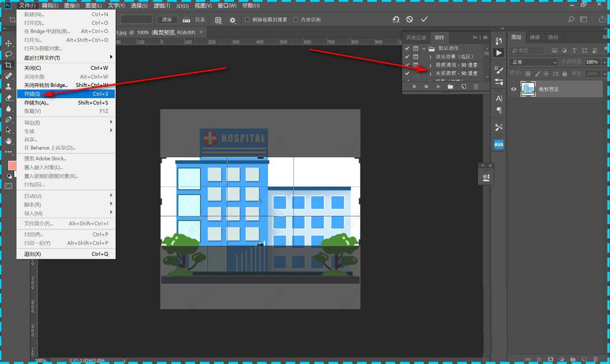Click the pink foreground color swatch
The image size is (610, 364).
click(12, 166)
